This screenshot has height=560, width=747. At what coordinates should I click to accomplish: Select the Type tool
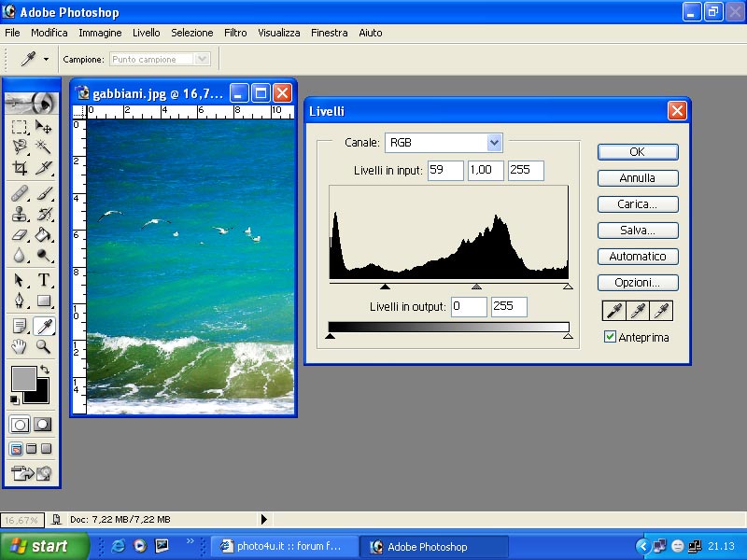point(43,280)
